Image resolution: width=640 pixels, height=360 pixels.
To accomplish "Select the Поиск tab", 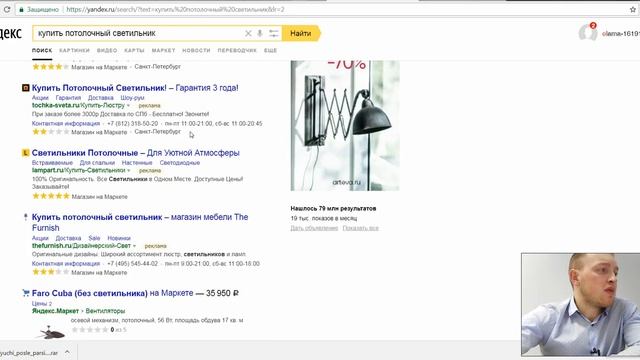I will [x=42, y=51].
